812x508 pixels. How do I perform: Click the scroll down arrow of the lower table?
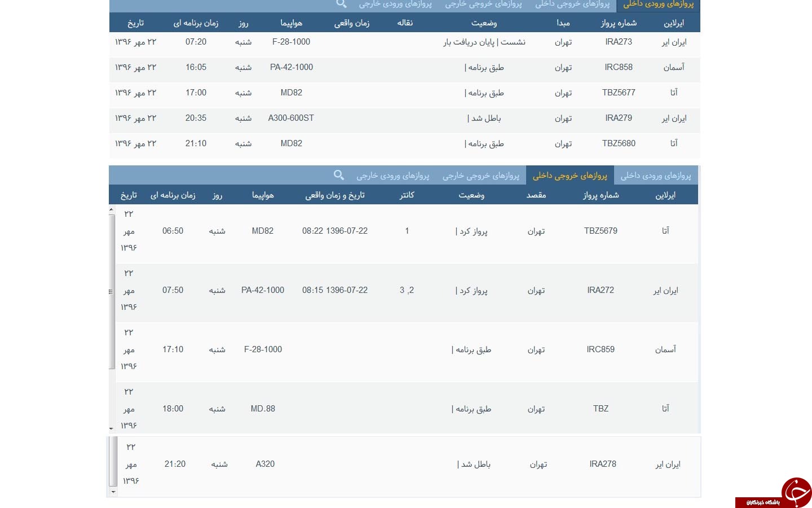112,428
